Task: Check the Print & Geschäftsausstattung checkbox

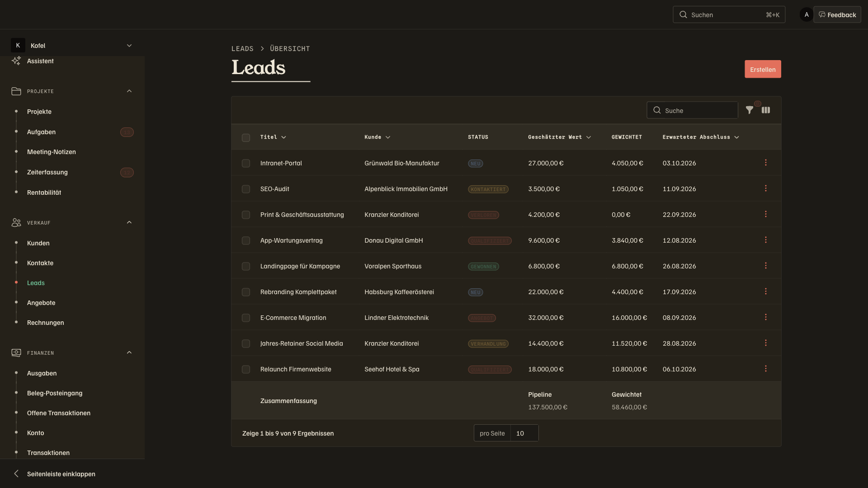Action: click(246, 215)
